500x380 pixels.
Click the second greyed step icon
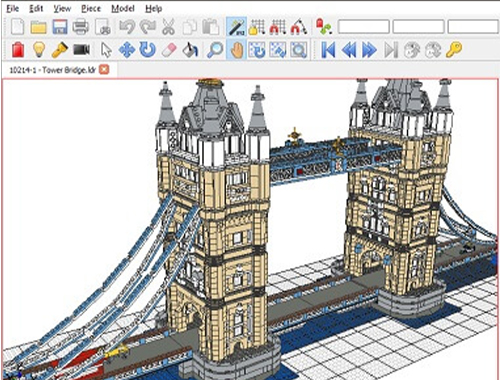pos(433,50)
